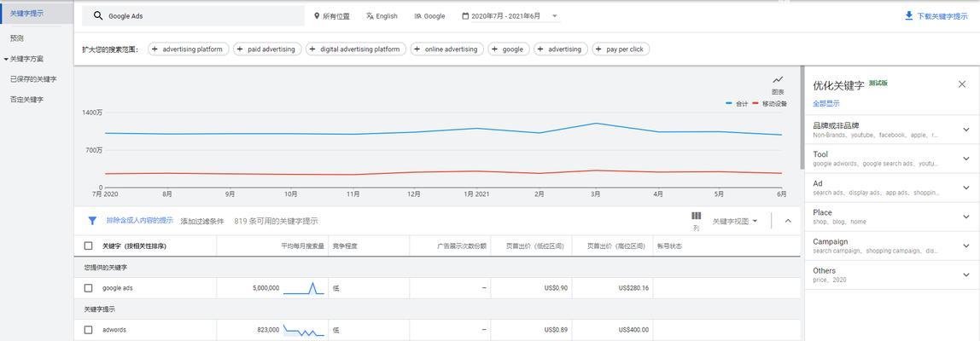Click the adwords keyword text
The width and height of the screenshot is (980, 341).
coord(114,330)
